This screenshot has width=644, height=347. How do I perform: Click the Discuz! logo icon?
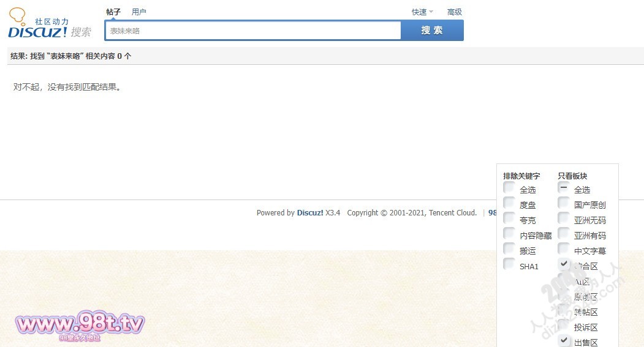(49, 24)
